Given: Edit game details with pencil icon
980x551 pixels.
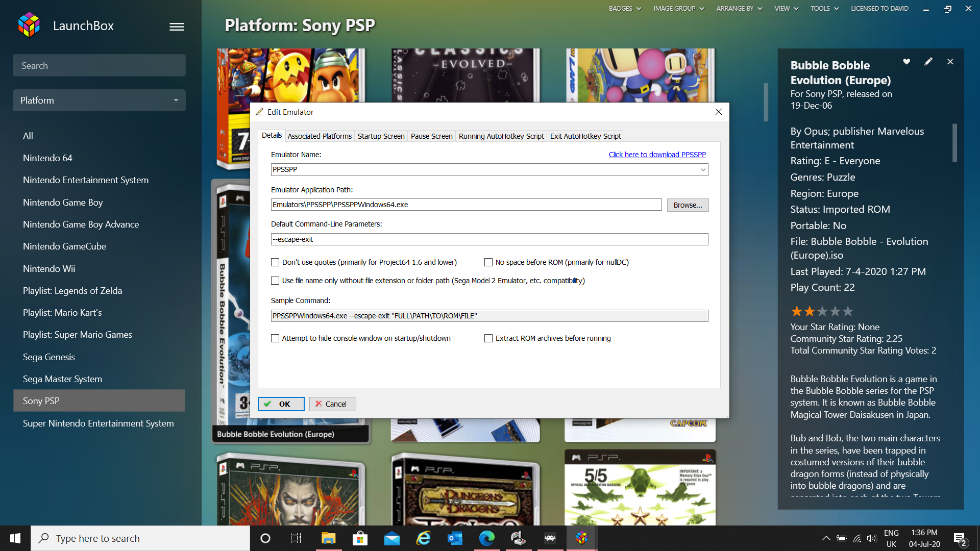Looking at the screenshot, I should [x=928, y=62].
